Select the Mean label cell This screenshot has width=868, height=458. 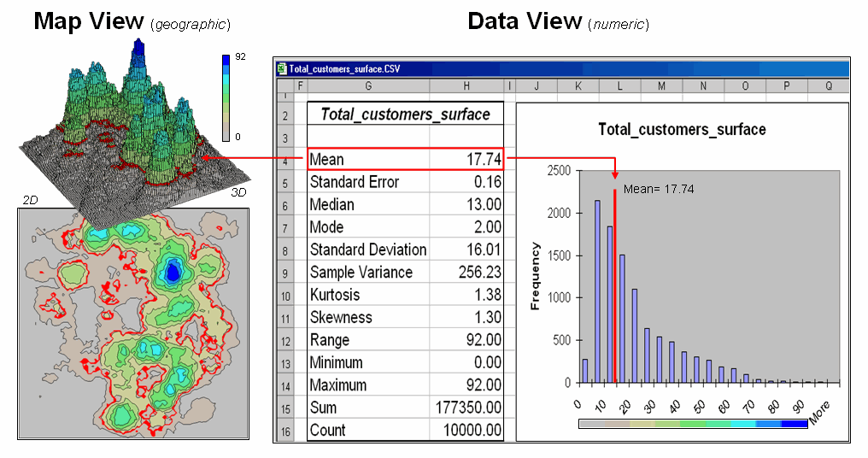click(x=367, y=160)
